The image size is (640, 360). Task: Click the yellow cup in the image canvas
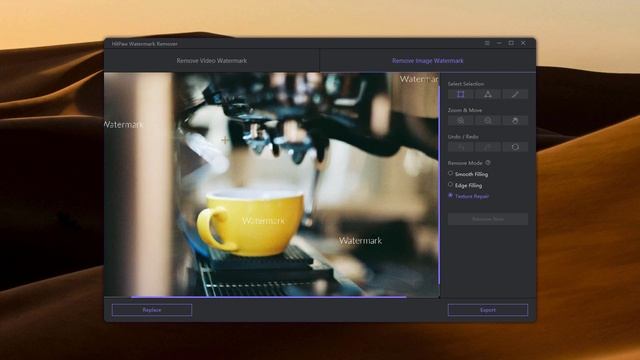tap(251, 224)
